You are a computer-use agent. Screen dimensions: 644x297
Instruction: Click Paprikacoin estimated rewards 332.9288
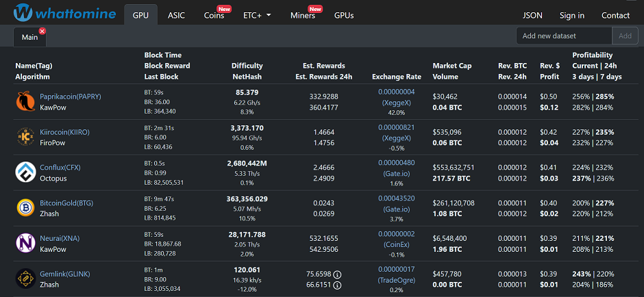pos(323,96)
